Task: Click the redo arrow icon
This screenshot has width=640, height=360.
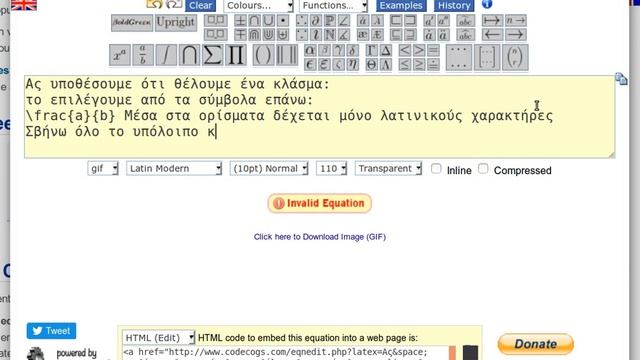Action: tap(174, 4)
